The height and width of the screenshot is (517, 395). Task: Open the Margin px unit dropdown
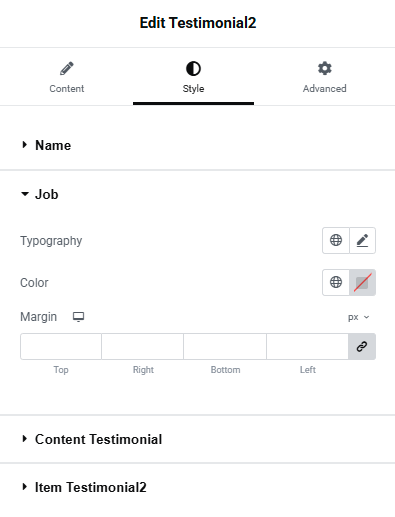pyautogui.click(x=358, y=317)
